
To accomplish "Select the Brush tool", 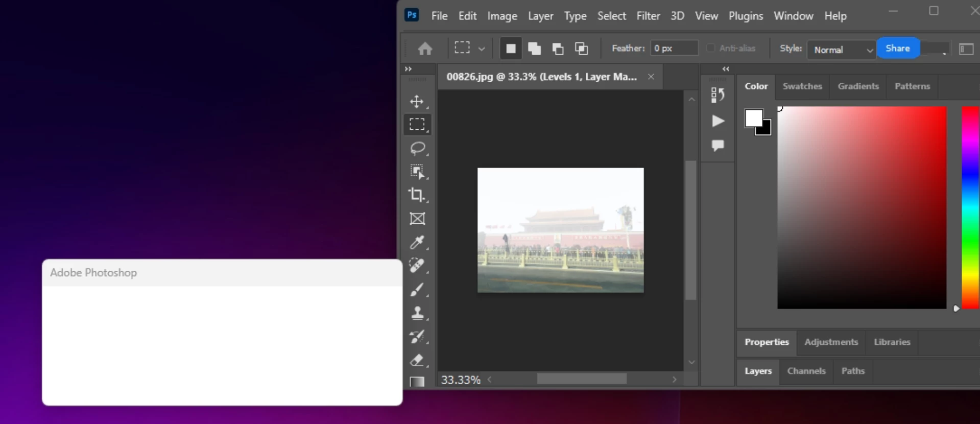I will click(417, 290).
